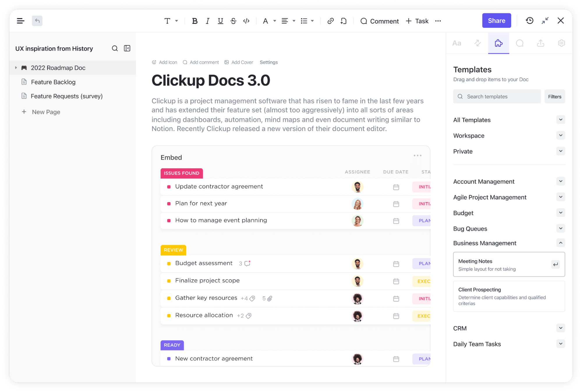The width and height of the screenshot is (582, 392).
Task: Click the Filters button for templates
Action: pos(555,96)
